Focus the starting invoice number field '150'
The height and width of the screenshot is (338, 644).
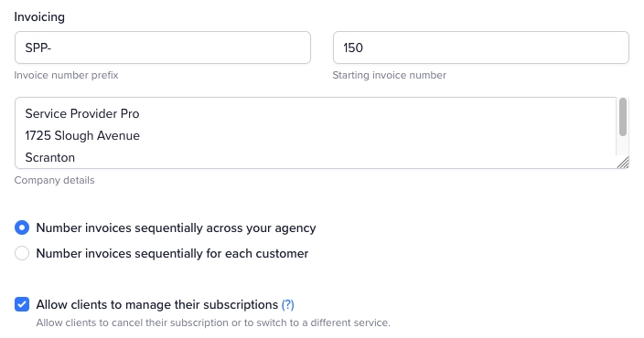pos(481,48)
